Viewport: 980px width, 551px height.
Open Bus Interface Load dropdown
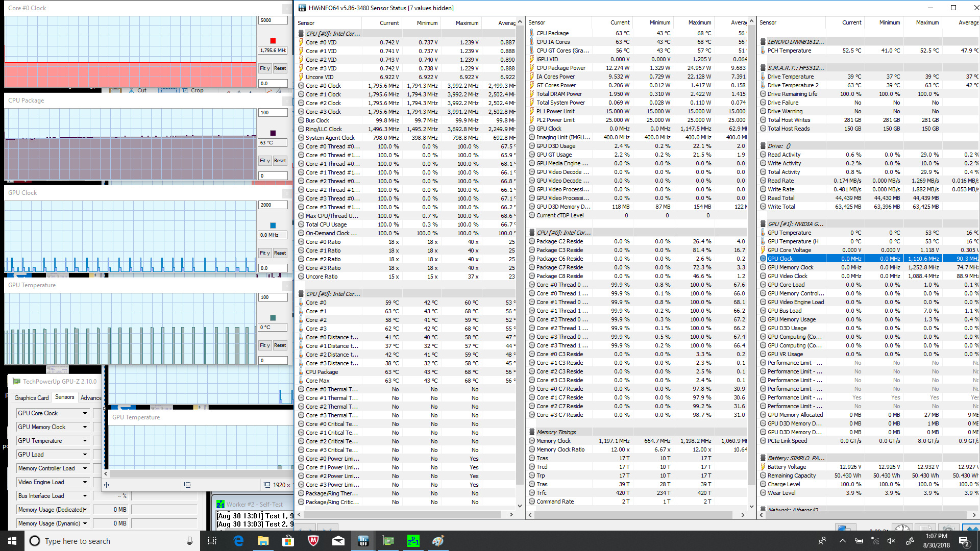pyautogui.click(x=85, y=496)
